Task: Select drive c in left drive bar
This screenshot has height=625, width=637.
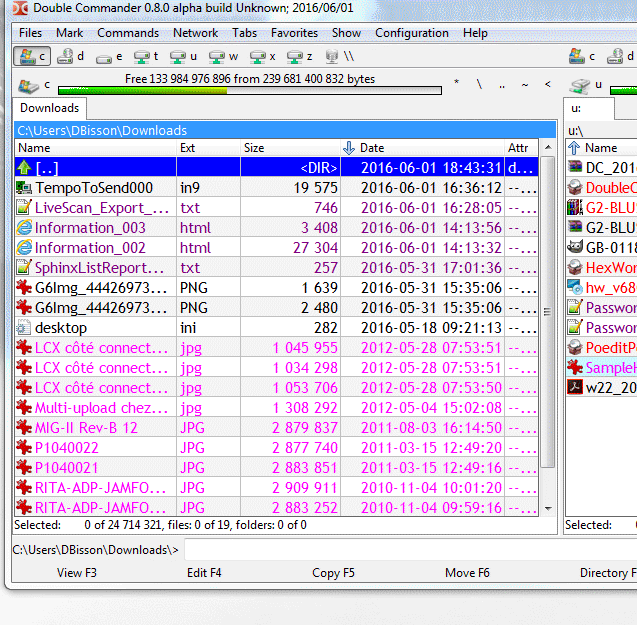Action: (x=32, y=56)
